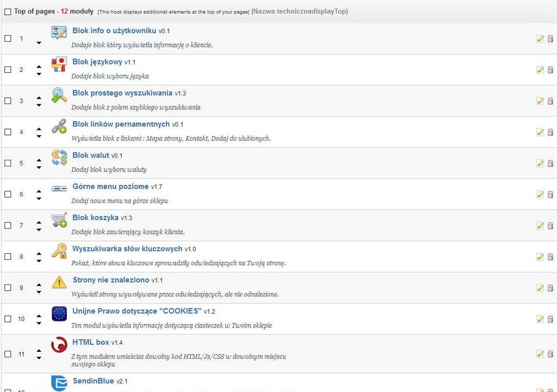Screen dimensions: 557x392
Task: Check the Top of pages select-all checkbox
Action: coord(8,11)
